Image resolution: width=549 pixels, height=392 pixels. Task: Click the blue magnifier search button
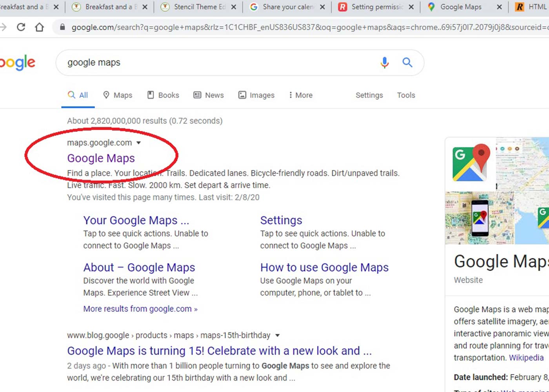click(x=407, y=62)
